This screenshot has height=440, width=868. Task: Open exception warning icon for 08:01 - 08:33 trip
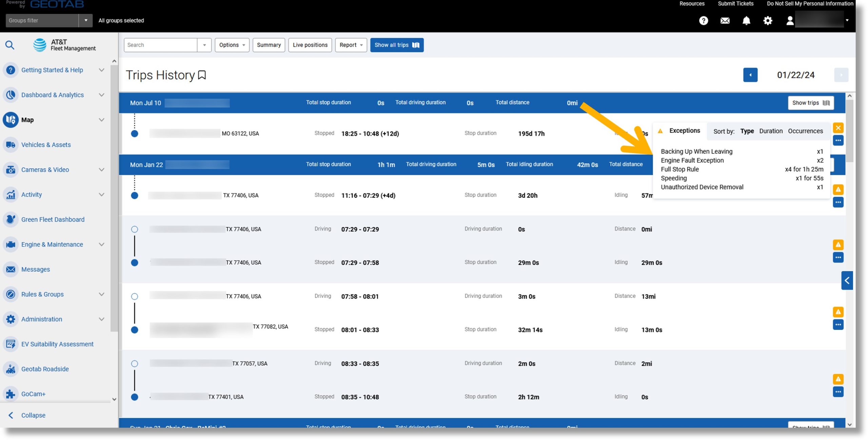pyautogui.click(x=838, y=312)
